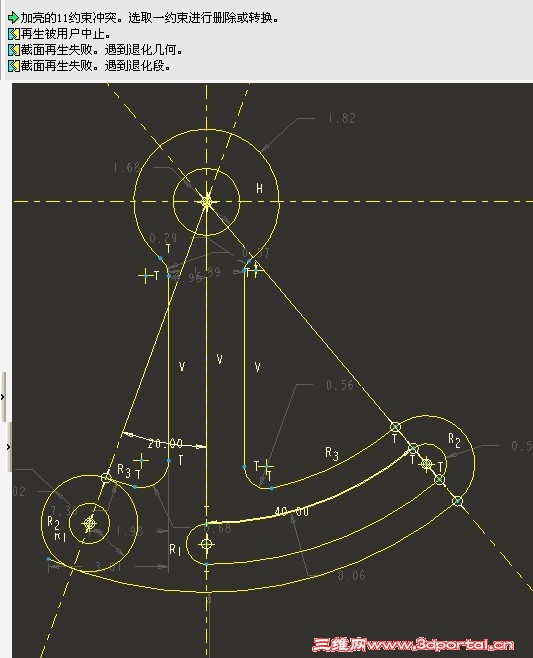Select the 0.68 dimension value

(217, 528)
